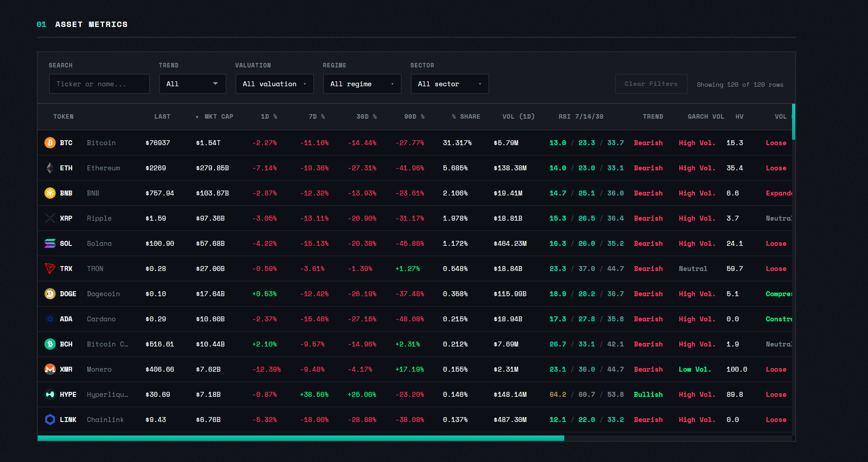This screenshot has width=868, height=462.
Task: Click the Dogecoin coin icon
Action: pyautogui.click(x=49, y=293)
